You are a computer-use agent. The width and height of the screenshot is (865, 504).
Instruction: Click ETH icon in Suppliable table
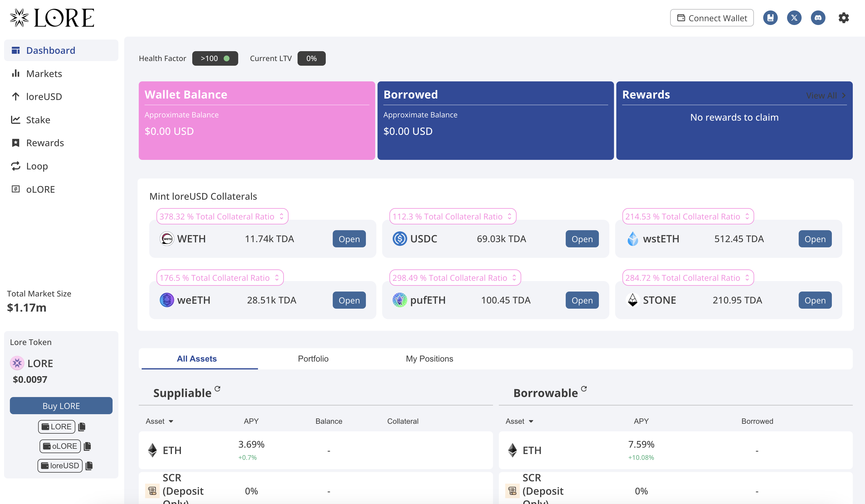tap(152, 450)
